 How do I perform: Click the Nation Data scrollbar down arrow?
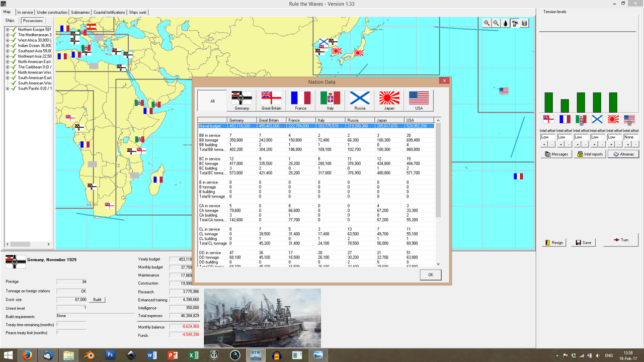(x=438, y=263)
